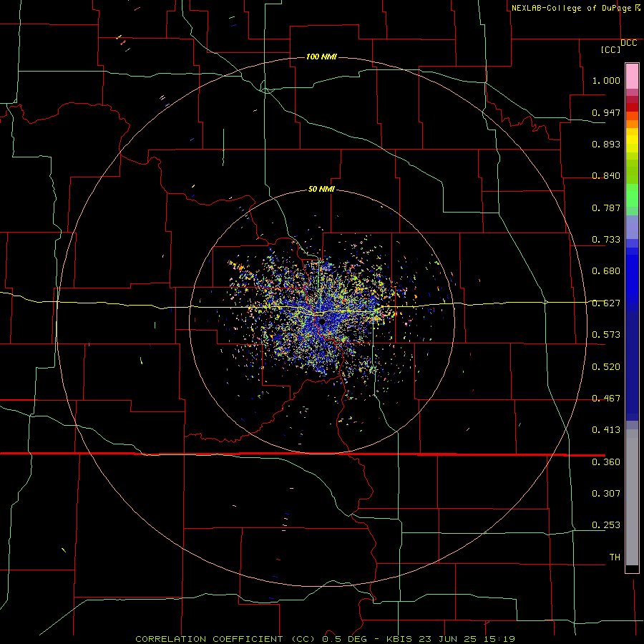Pick the yellow color bar segment beside 0.893
644x644 pixels.
(x=632, y=144)
